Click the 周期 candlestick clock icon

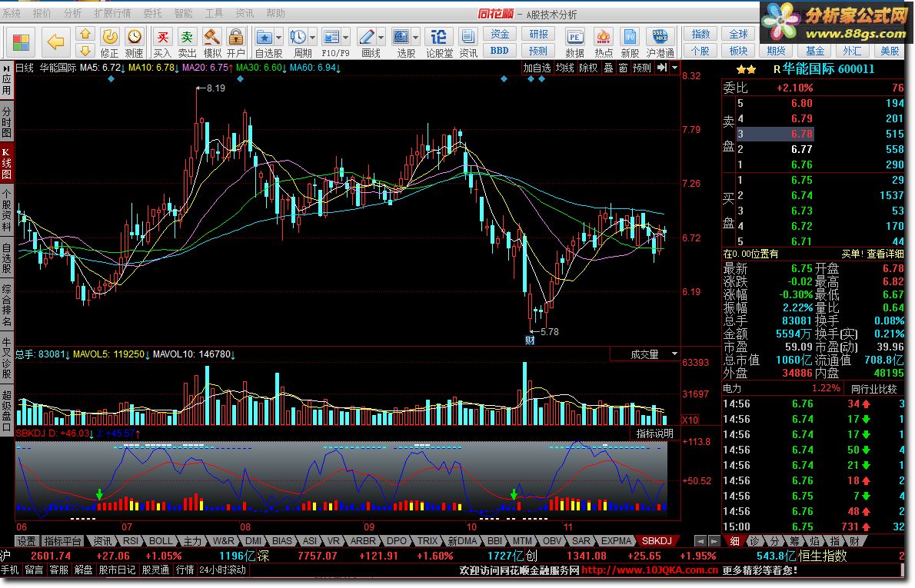[x=298, y=38]
